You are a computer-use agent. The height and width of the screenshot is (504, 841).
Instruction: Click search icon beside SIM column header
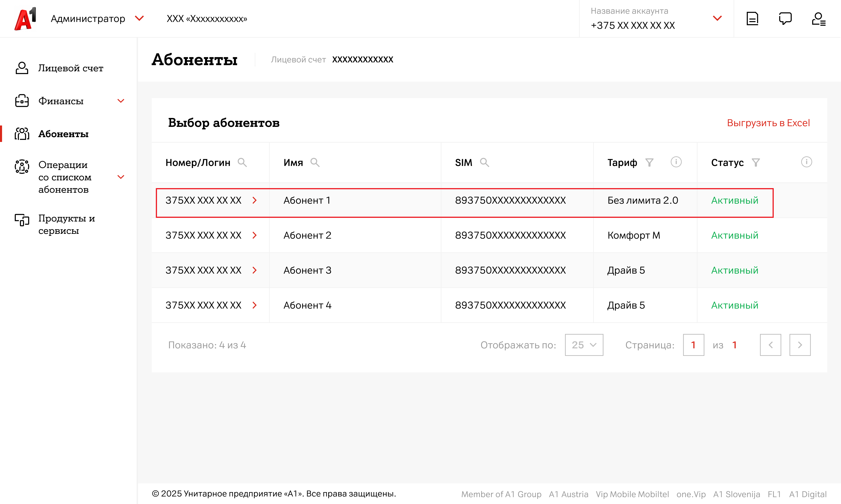click(484, 162)
